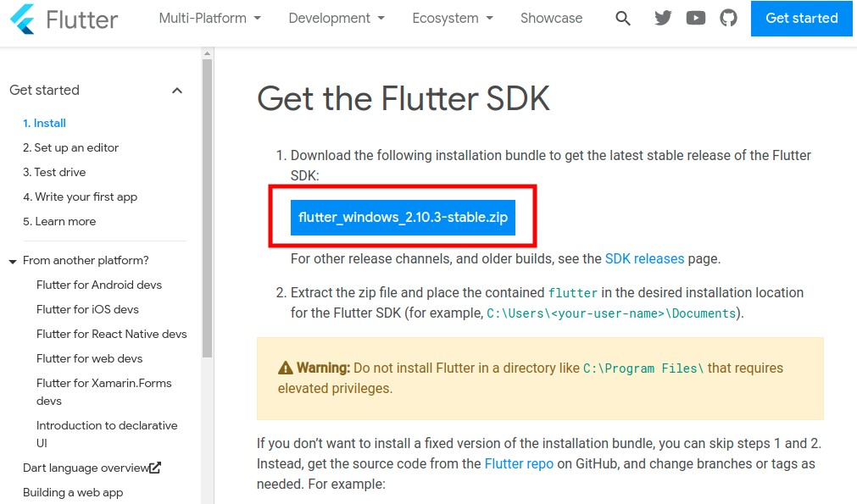Open the site search magnifier icon

click(x=622, y=18)
